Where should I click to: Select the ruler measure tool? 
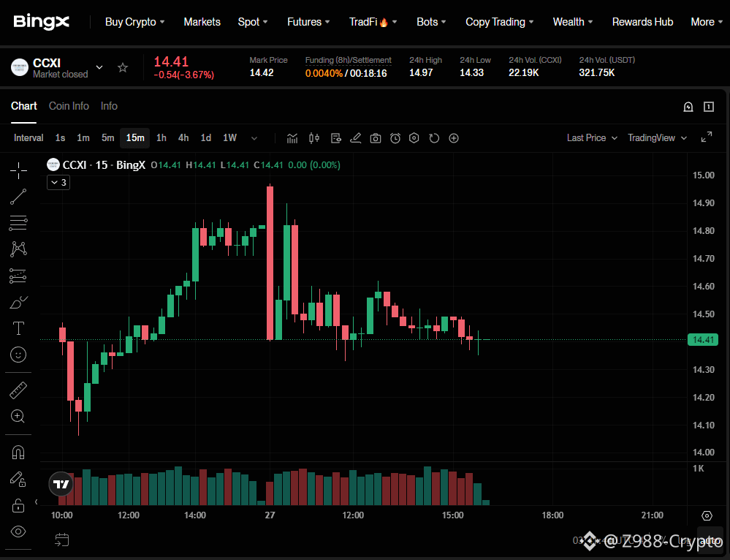point(18,390)
